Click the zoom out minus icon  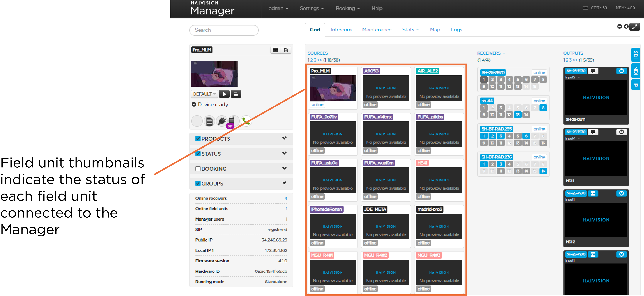coord(619,27)
